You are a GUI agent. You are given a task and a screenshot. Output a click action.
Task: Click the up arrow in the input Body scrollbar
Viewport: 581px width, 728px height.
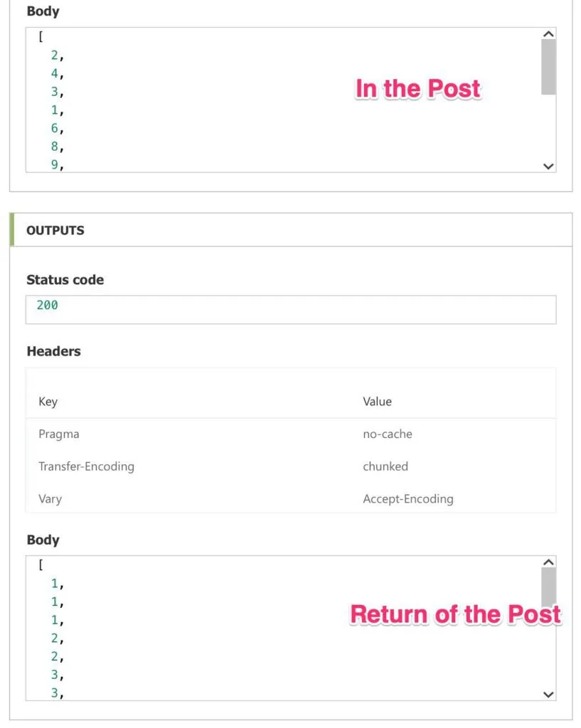pyautogui.click(x=548, y=33)
